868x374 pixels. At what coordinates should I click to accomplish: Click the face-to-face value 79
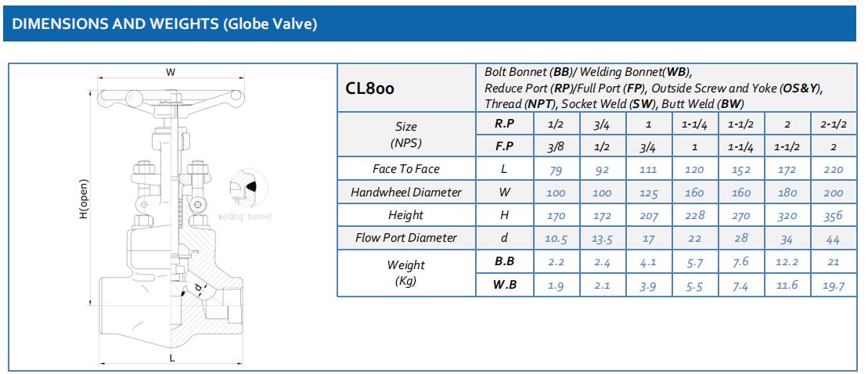pos(555,170)
